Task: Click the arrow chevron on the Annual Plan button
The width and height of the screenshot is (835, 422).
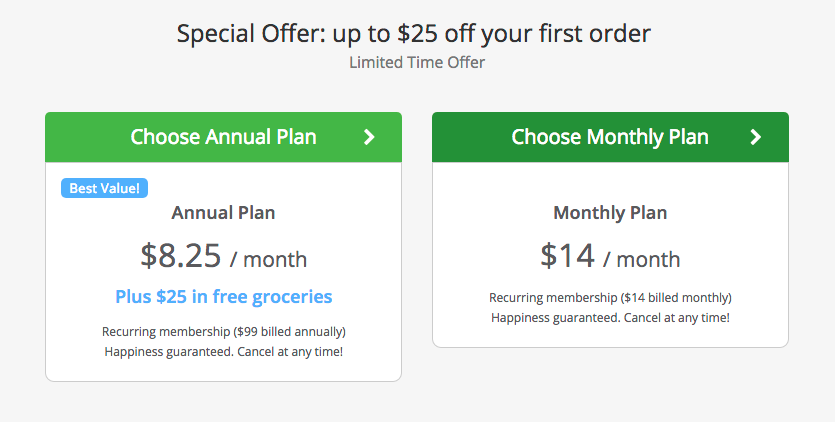Action: click(369, 137)
